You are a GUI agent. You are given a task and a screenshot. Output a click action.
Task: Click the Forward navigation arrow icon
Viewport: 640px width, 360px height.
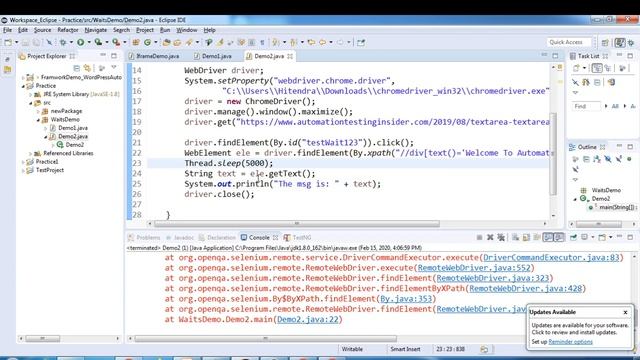click(340, 42)
